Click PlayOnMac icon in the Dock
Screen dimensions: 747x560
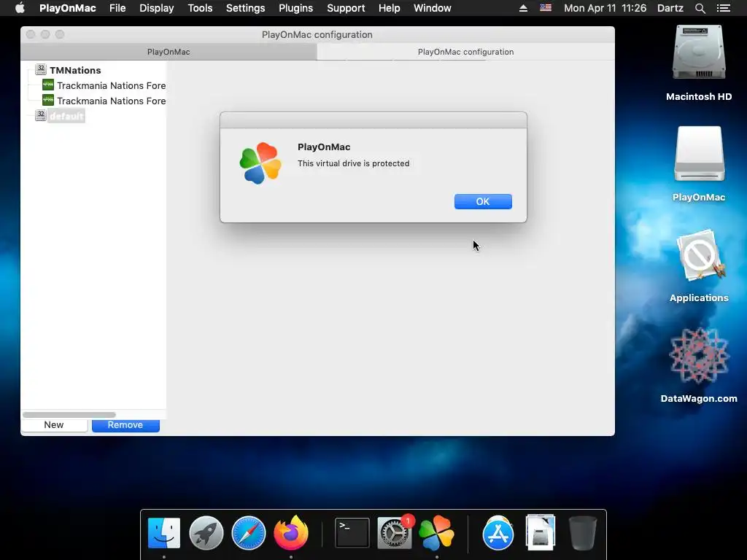436,533
